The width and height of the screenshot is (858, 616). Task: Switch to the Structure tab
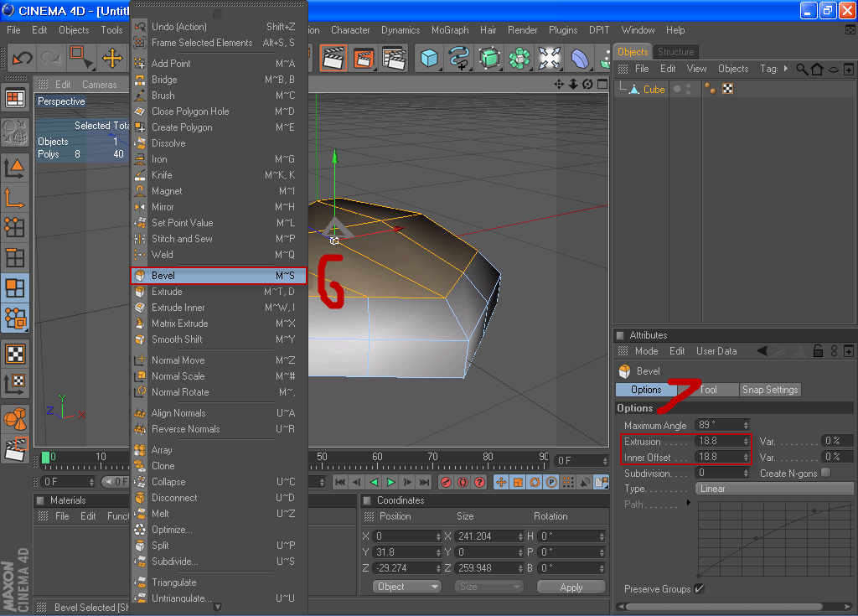point(676,52)
